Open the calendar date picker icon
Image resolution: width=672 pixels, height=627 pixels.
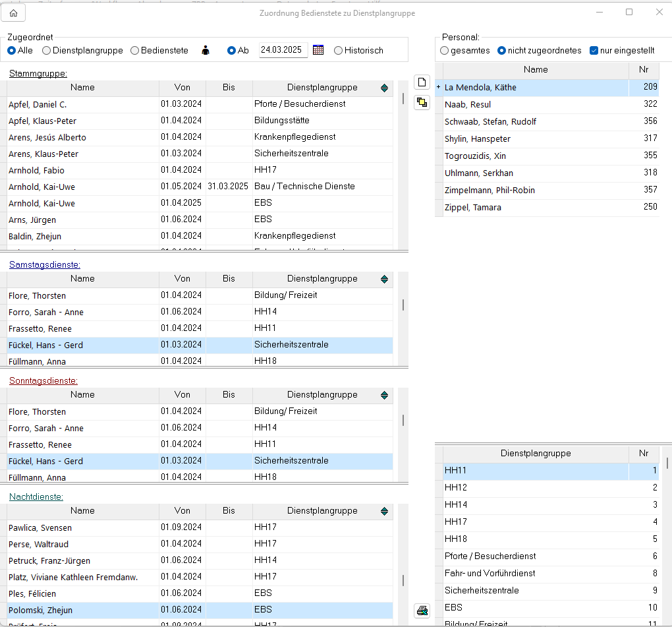click(x=318, y=50)
